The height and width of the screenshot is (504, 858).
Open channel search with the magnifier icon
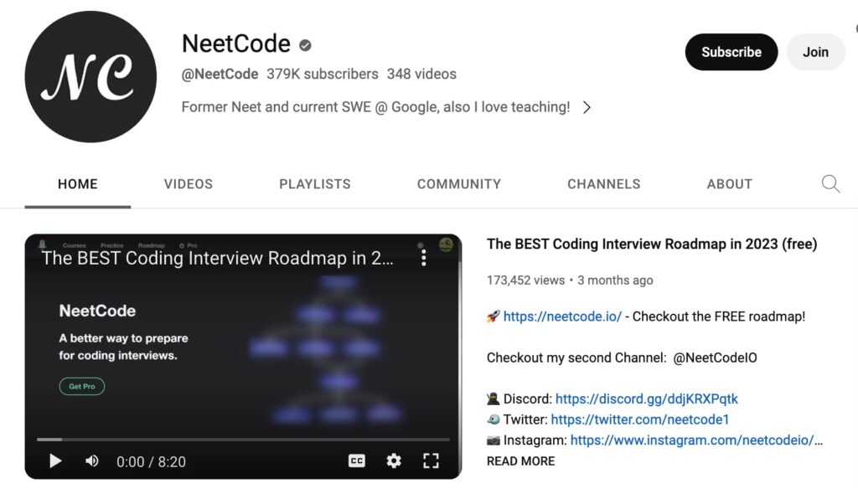pyautogui.click(x=830, y=183)
